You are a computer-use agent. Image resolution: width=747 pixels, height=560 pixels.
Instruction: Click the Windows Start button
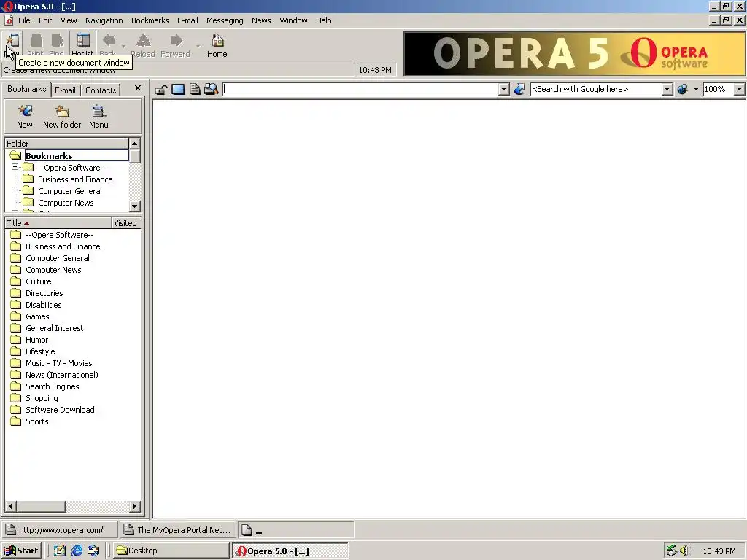click(x=21, y=551)
